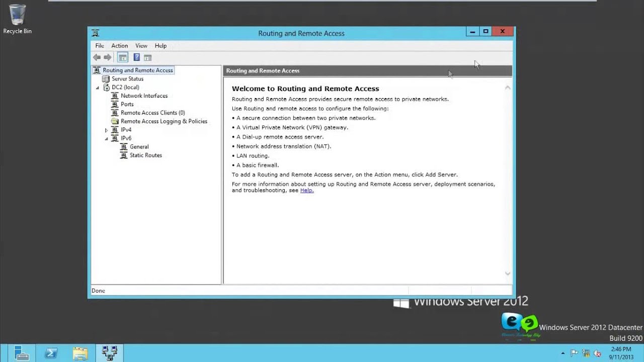Click the "A Dial-up remote access server." line
644x362 pixels.
tap(280, 137)
